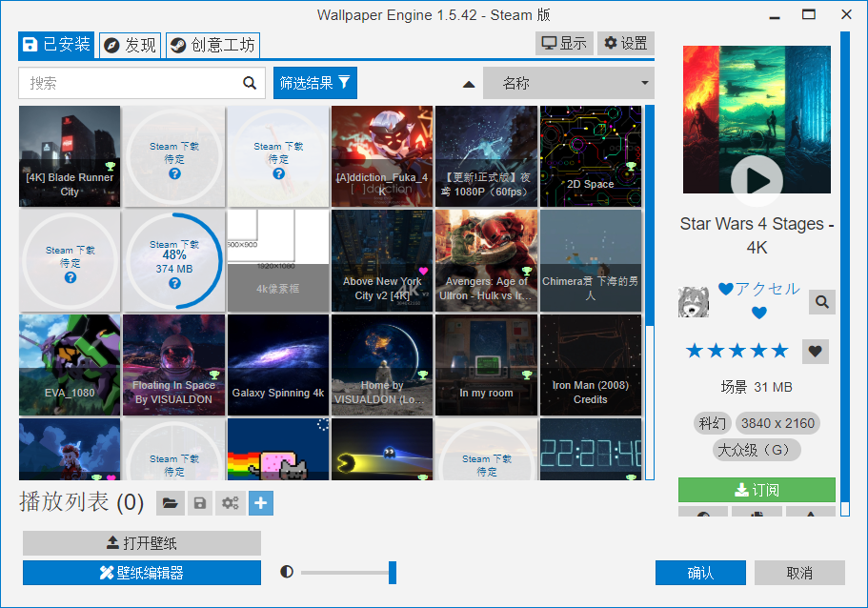Click the 大众级（G）rating tag
868x608 pixels.
coord(757,450)
